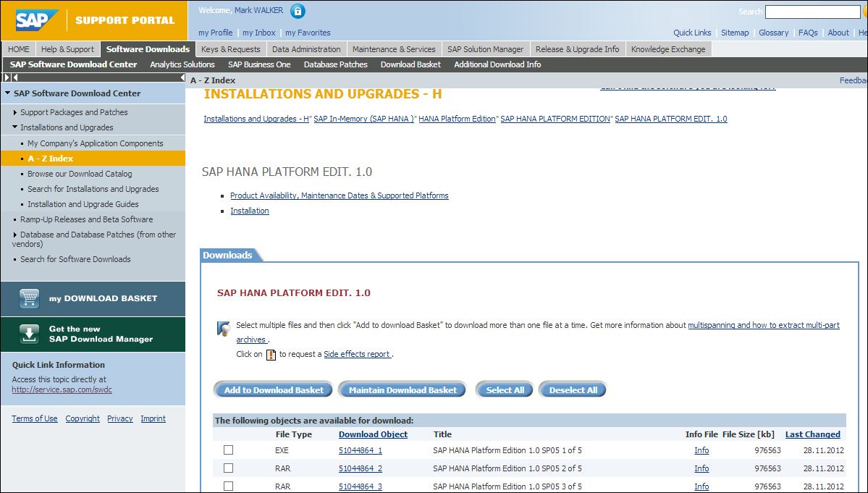Collapse the Installations and Upgrades tree node
Screen dimensions: 868x493
(x=15, y=127)
